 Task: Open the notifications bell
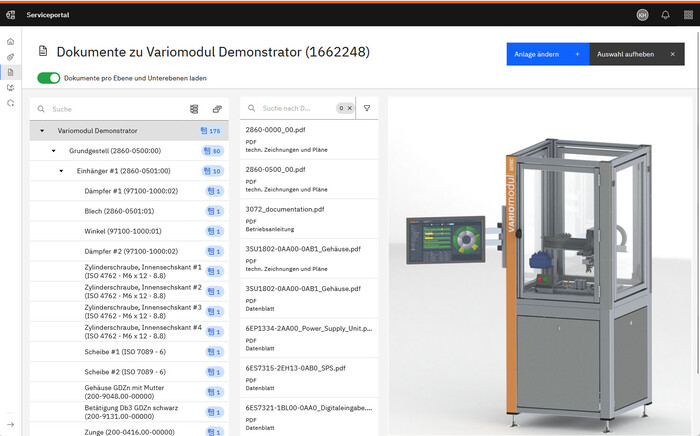point(665,15)
